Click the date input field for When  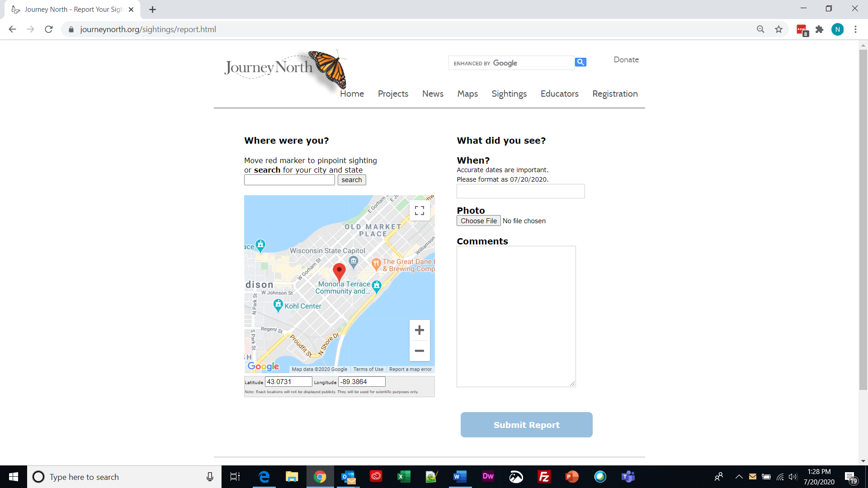pos(520,190)
